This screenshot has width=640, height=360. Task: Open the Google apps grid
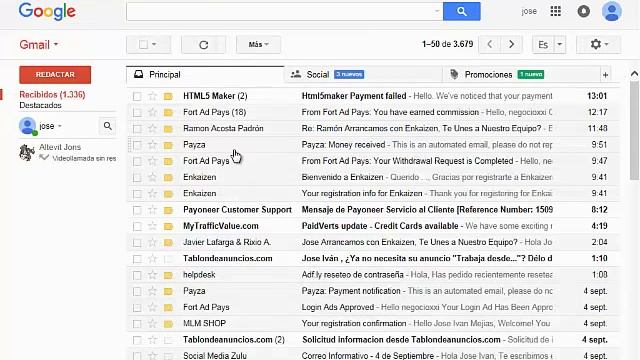coord(556,11)
